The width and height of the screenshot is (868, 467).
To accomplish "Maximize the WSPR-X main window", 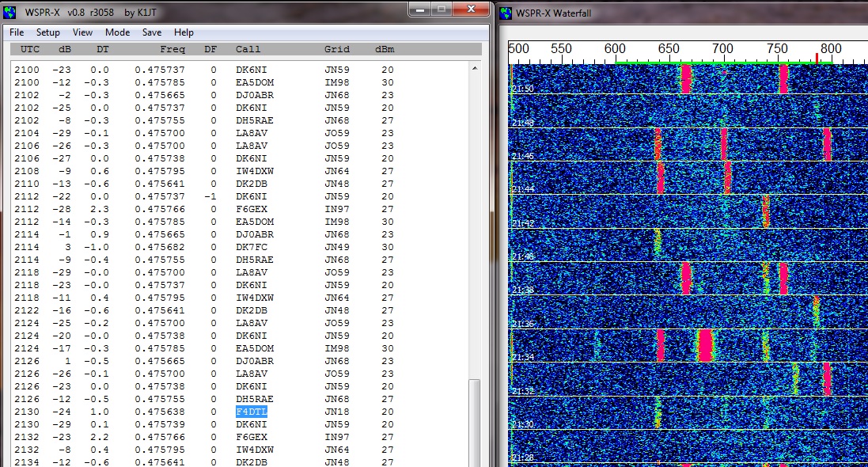I will click(442, 9).
